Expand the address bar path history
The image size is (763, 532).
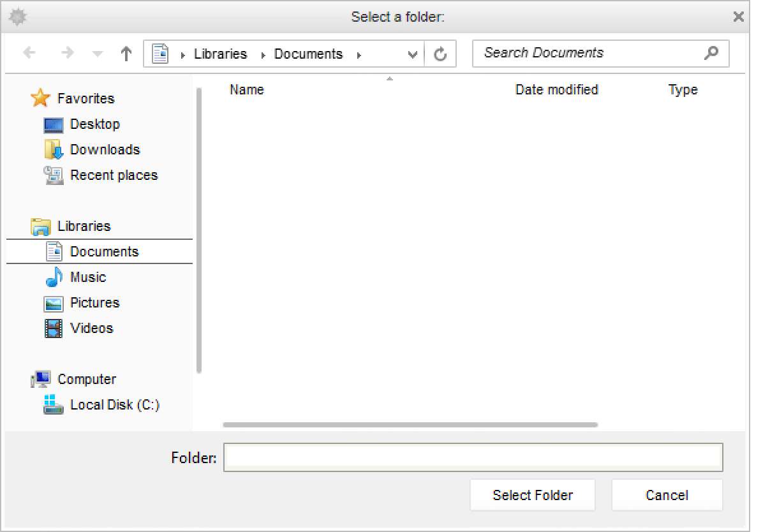412,54
